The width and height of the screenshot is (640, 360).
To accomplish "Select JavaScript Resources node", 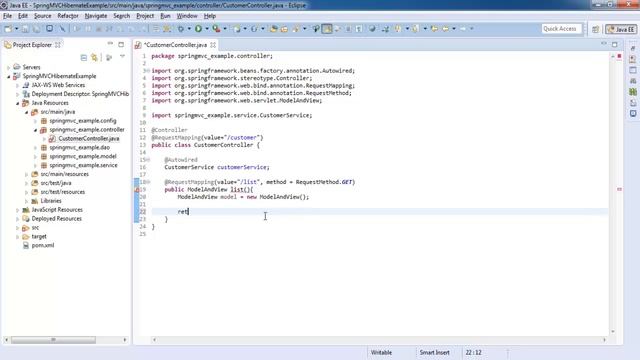I will pos(57,210).
